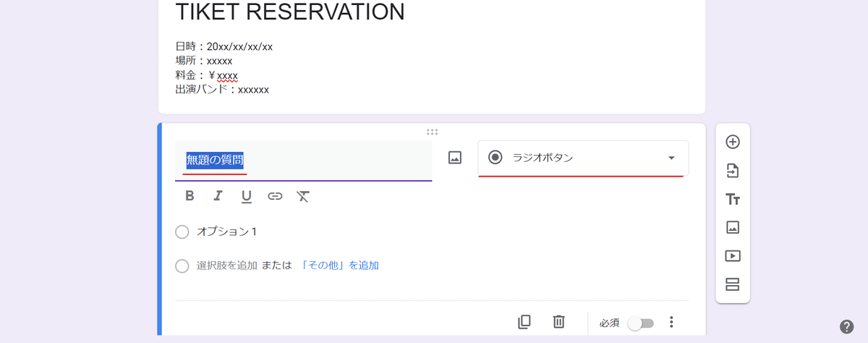This screenshot has height=343, width=868.
Task: Duplicate this question
Action: [524, 322]
